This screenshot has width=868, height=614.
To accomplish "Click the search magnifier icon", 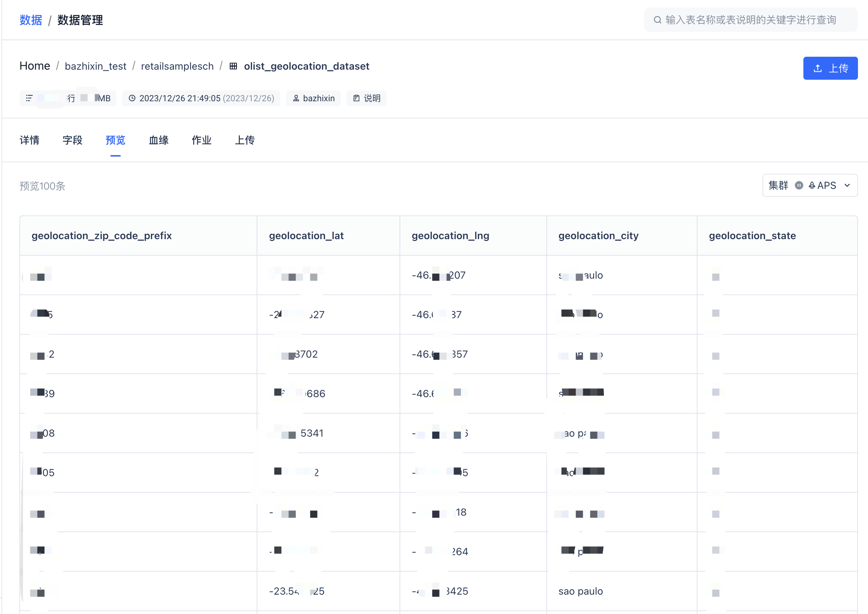I will pyautogui.click(x=657, y=20).
